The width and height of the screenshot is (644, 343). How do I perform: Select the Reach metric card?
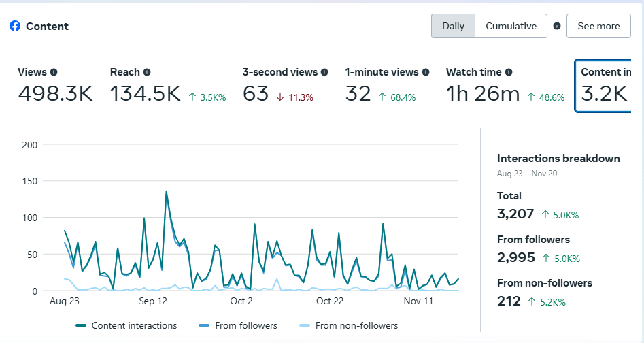167,86
